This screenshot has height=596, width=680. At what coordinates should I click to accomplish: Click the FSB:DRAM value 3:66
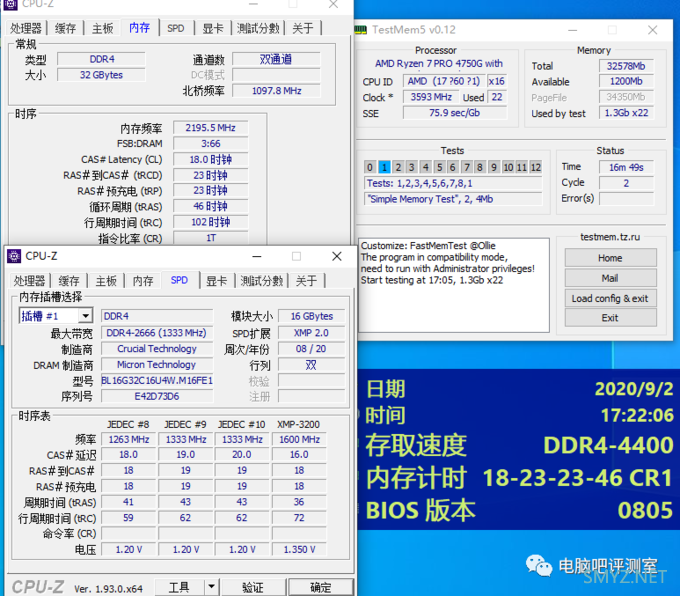(x=210, y=144)
